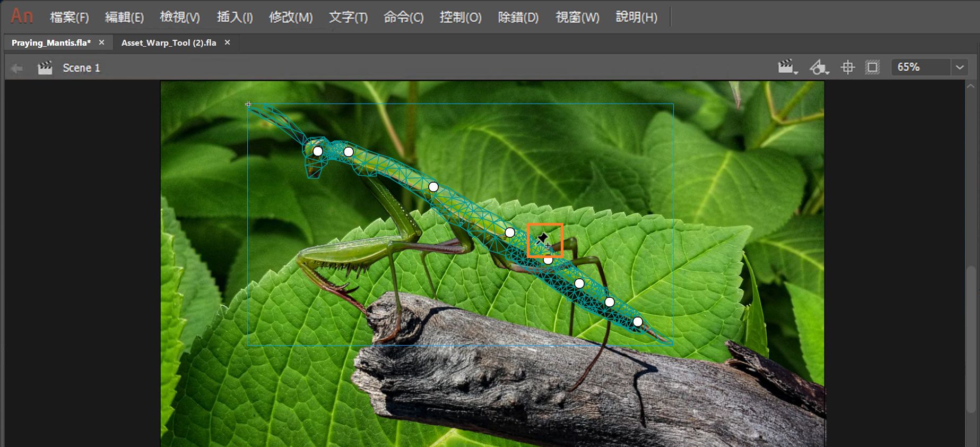
Task: Open the 插入(I) menu
Action: 235,18
